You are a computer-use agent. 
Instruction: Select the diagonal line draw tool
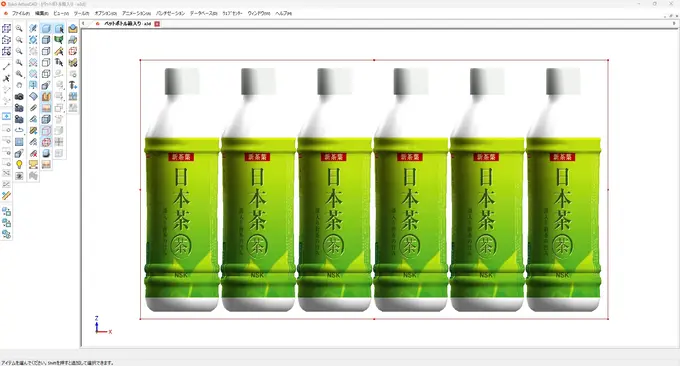6,66
